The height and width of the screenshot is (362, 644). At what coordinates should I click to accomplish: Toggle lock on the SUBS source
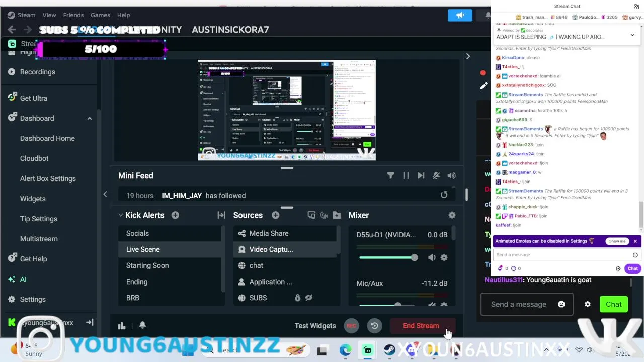coord(297,298)
